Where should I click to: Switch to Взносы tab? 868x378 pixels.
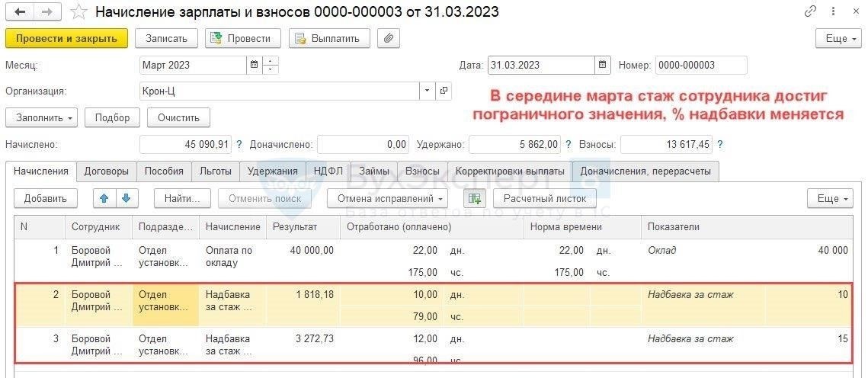(422, 171)
